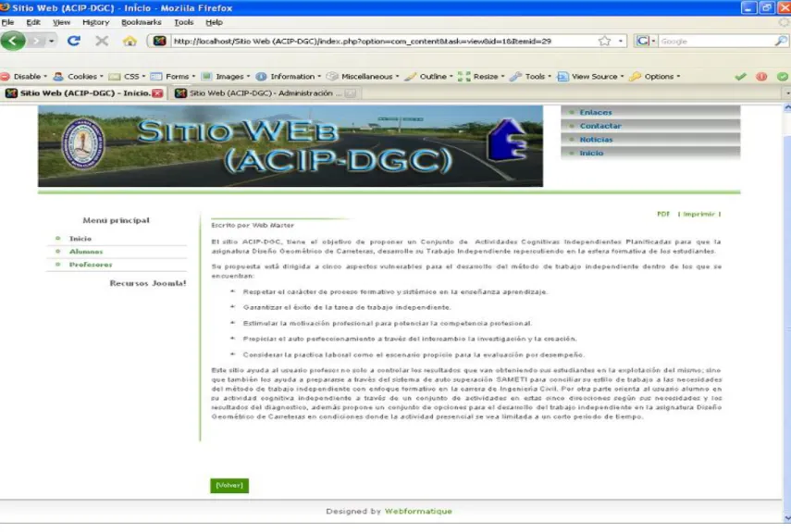Open Alumnos in Menú principal
Viewport: 791px width, 532px height.
tap(86, 252)
